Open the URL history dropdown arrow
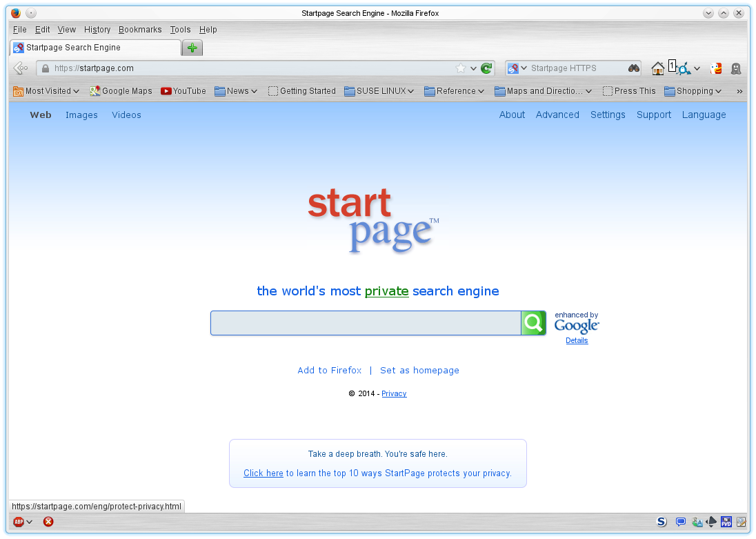Screen dimensions: 756x539 (473, 68)
